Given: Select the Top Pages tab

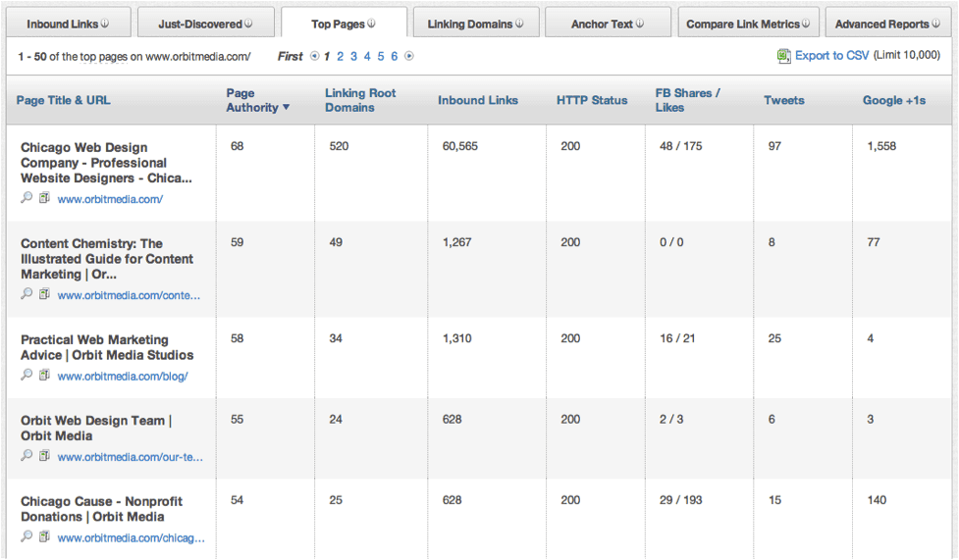Looking at the screenshot, I should [x=344, y=24].
